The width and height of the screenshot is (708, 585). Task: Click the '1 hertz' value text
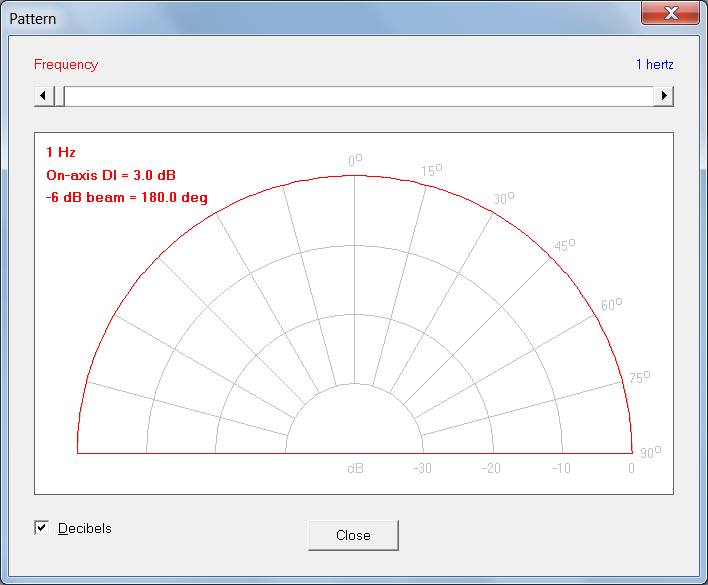[655, 65]
